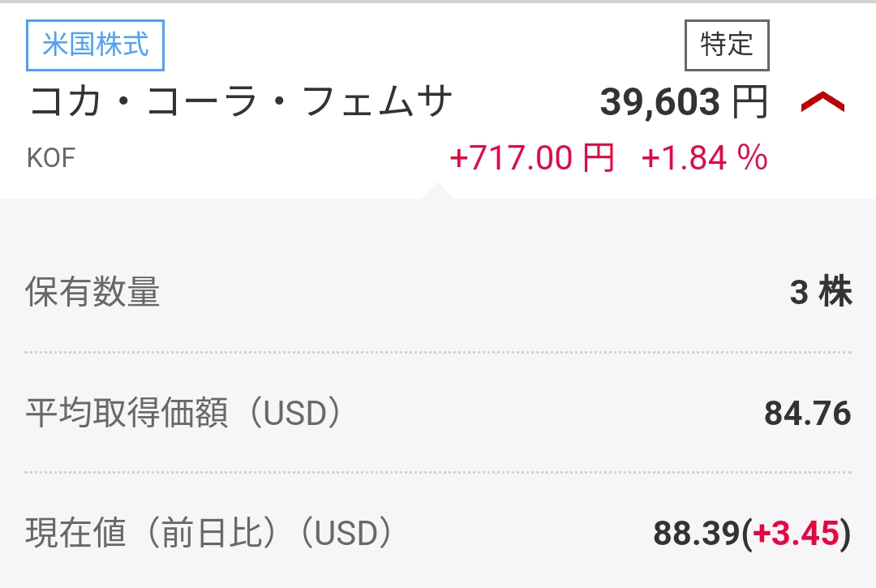The image size is (876, 588).
Task: Click the 円 symbol after +717.00
Action: [599, 157]
